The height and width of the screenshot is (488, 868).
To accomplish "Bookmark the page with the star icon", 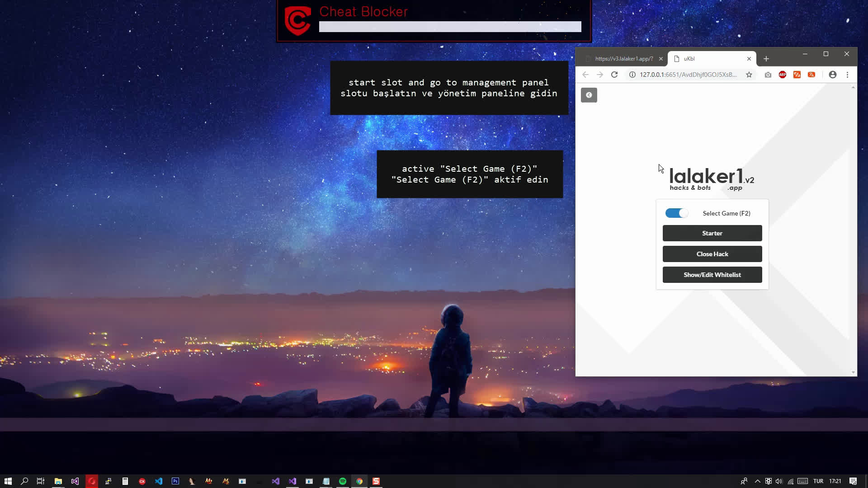I will click(x=750, y=75).
